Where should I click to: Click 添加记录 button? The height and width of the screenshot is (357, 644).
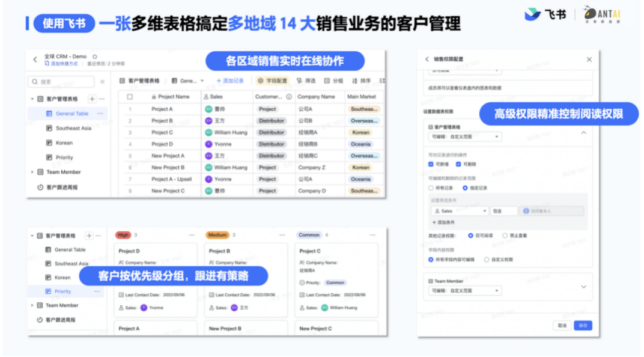point(230,81)
